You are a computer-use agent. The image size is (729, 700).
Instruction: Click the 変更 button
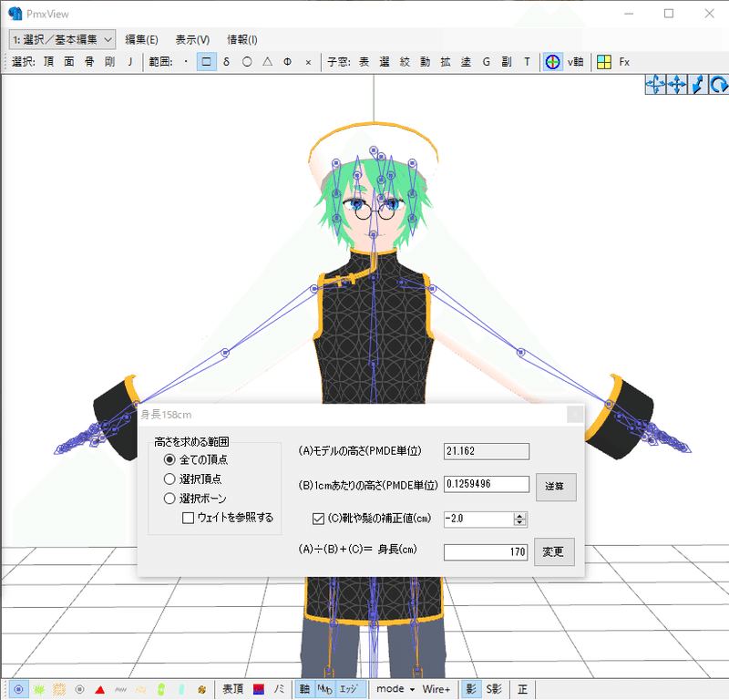pos(554,551)
